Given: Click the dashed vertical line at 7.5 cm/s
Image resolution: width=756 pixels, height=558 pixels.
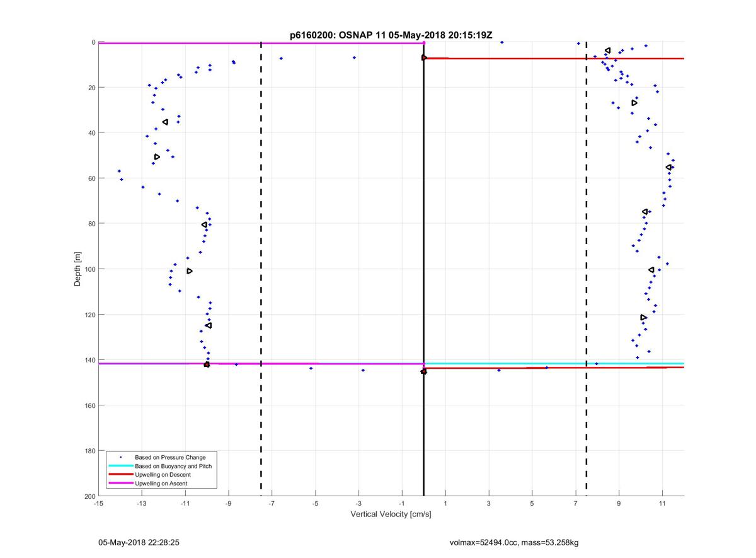Looking at the screenshot, I should [x=587, y=269].
